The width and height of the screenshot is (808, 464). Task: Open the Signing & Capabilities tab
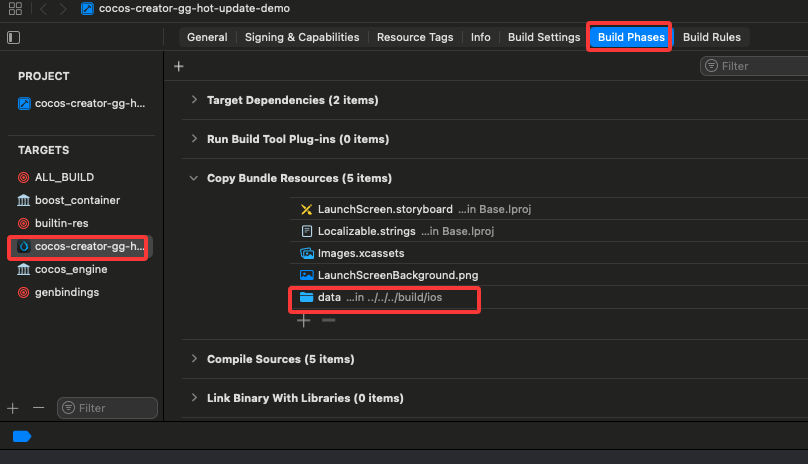point(301,37)
